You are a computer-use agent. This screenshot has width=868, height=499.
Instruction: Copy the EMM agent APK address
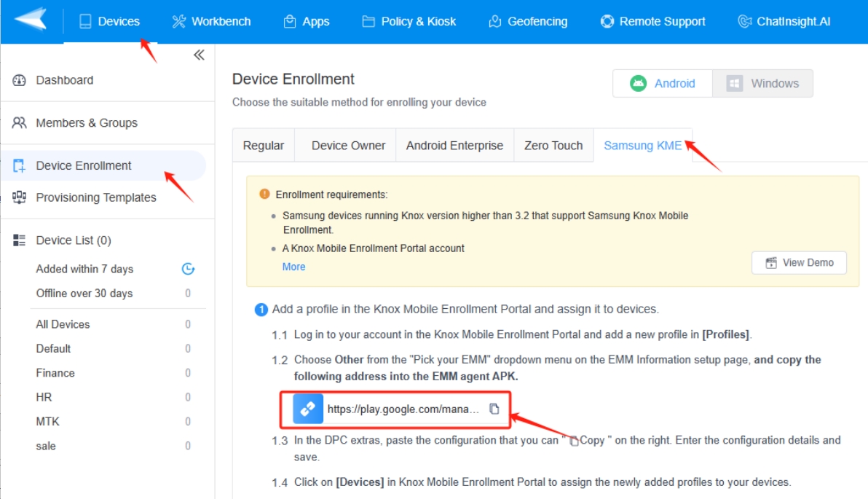coord(494,409)
